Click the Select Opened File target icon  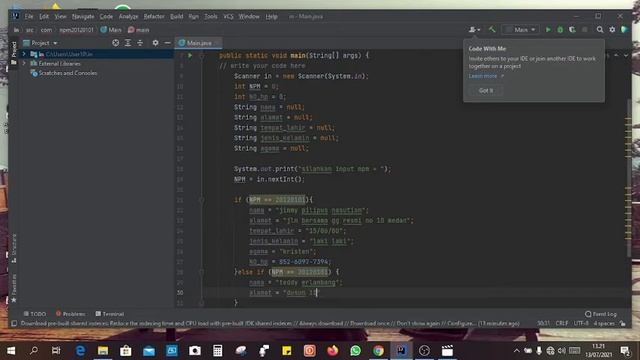point(116,43)
